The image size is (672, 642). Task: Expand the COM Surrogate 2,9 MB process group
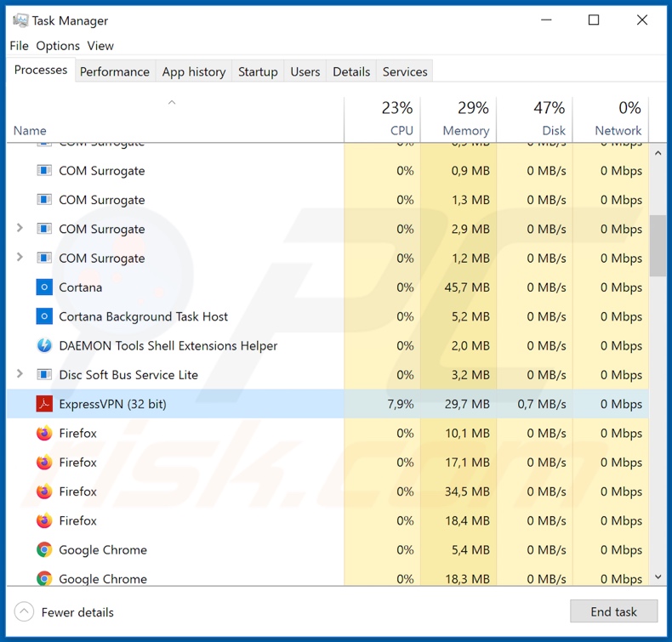[20, 228]
